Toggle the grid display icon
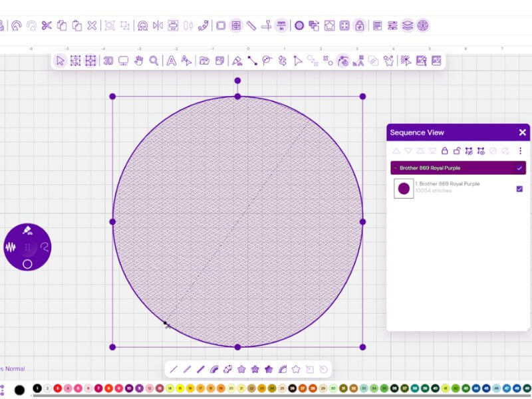 click(236, 25)
